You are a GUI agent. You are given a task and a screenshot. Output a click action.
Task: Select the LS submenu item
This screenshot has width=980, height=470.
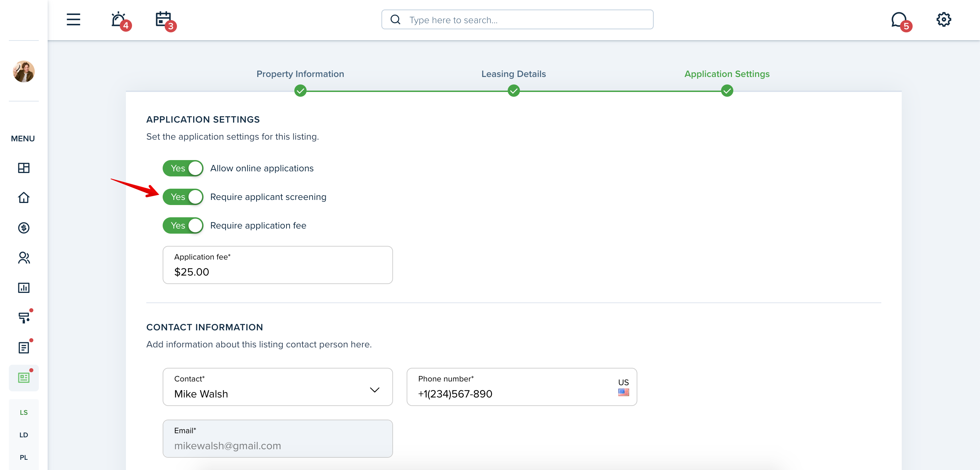click(x=23, y=412)
